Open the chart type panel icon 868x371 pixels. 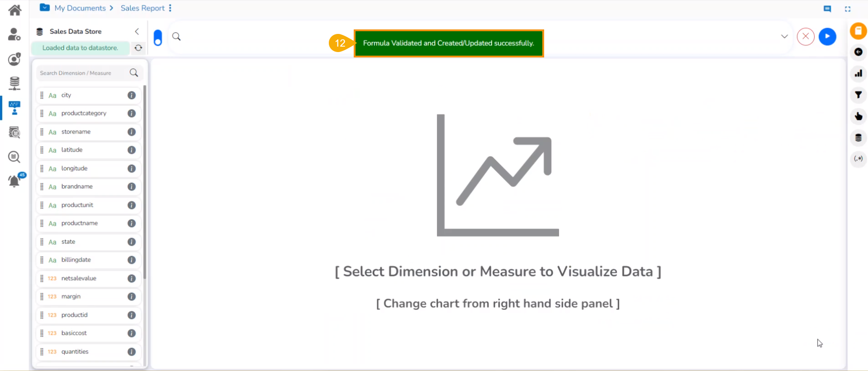858,73
